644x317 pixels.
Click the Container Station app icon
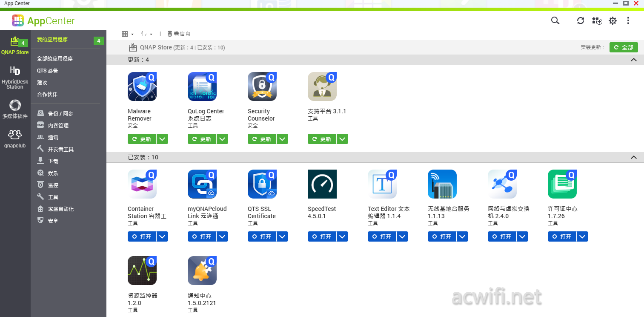142,184
